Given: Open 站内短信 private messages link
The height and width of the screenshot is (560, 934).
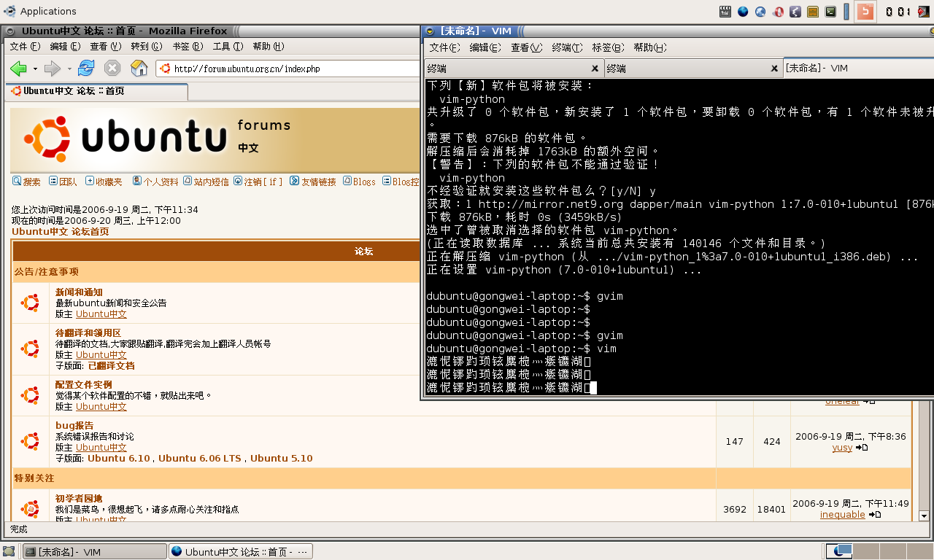Looking at the screenshot, I should (211, 182).
